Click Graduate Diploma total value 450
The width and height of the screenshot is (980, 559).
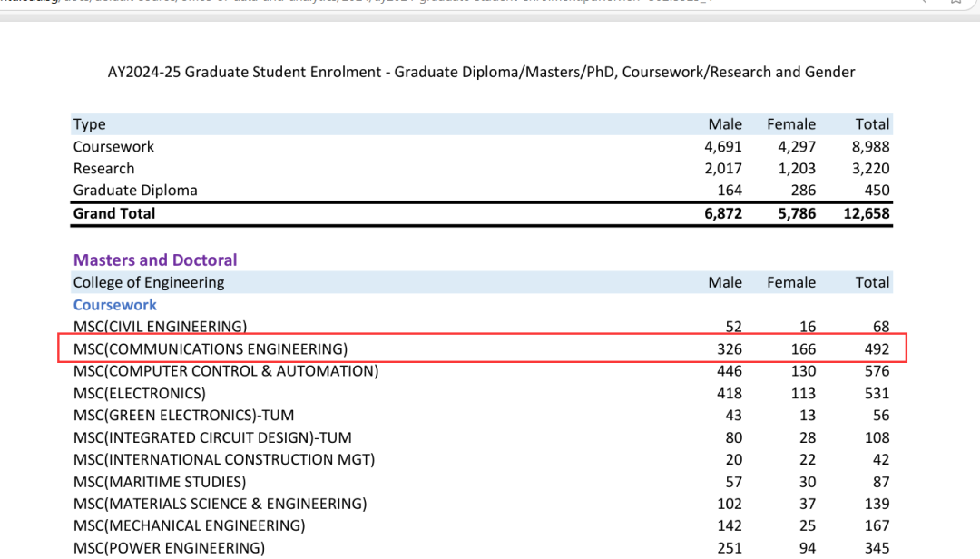pyautogui.click(x=877, y=190)
